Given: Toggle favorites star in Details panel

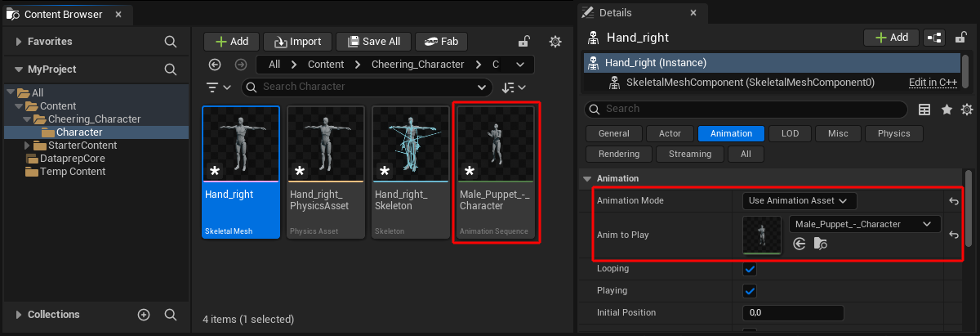Looking at the screenshot, I should (947, 110).
